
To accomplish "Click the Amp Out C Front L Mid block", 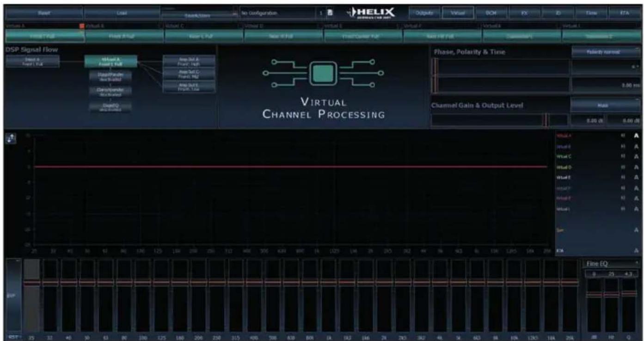I will (x=189, y=74).
